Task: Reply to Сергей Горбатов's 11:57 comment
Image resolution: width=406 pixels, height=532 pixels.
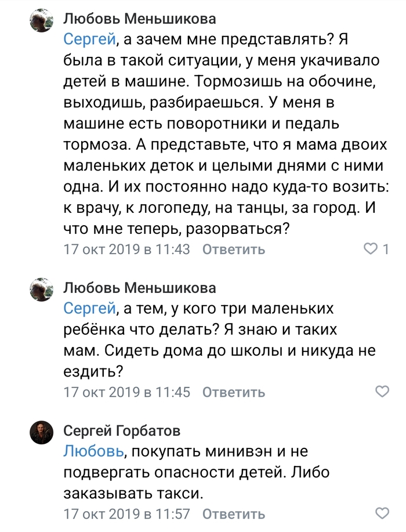Action: tap(233, 513)
